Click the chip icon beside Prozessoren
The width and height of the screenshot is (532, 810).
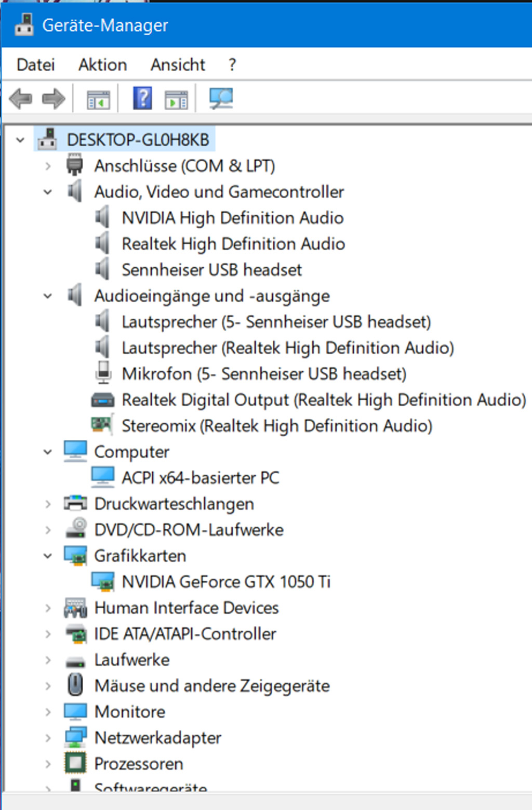[x=75, y=763]
